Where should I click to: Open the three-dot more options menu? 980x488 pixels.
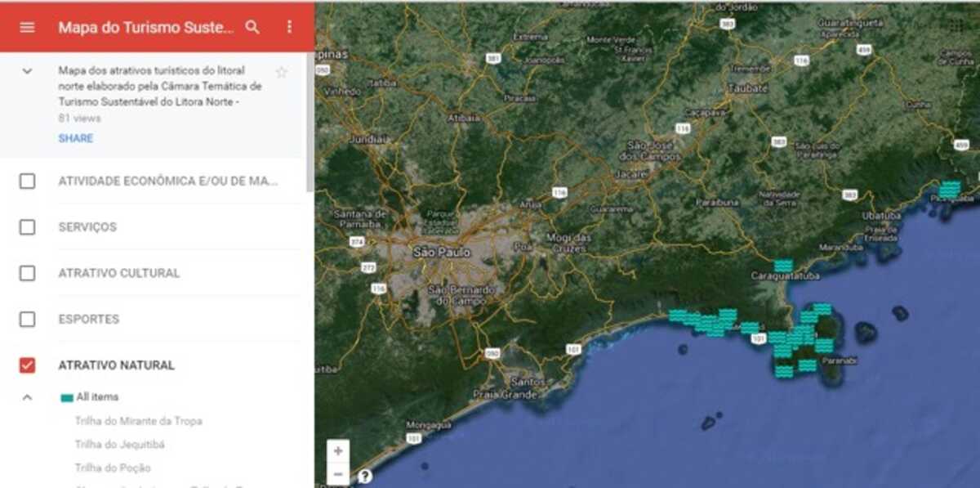pos(289,27)
